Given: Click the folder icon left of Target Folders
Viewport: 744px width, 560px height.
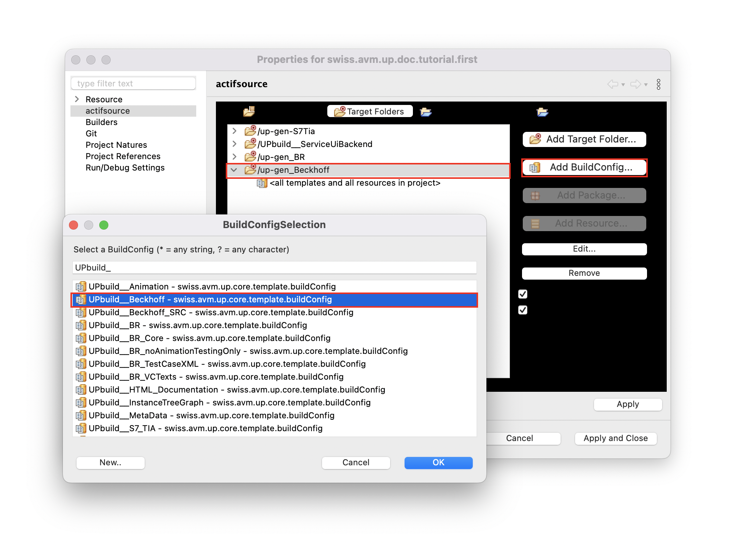Looking at the screenshot, I should click(249, 111).
